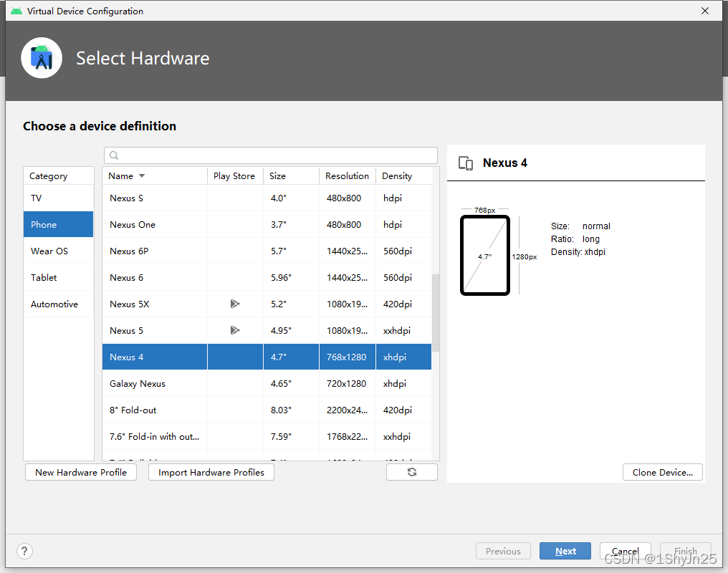The image size is (728, 573).
Task: Click the 3.7" size cell
Action: [291, 225]
